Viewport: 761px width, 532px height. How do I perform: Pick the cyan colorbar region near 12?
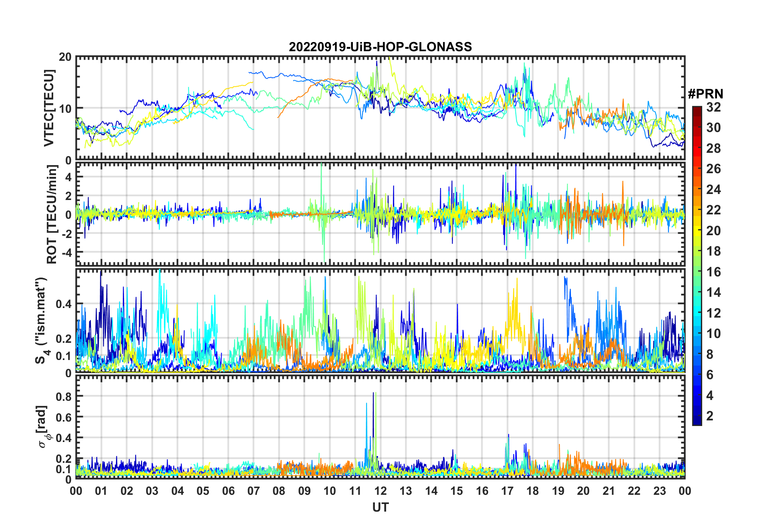coord(697,313)
